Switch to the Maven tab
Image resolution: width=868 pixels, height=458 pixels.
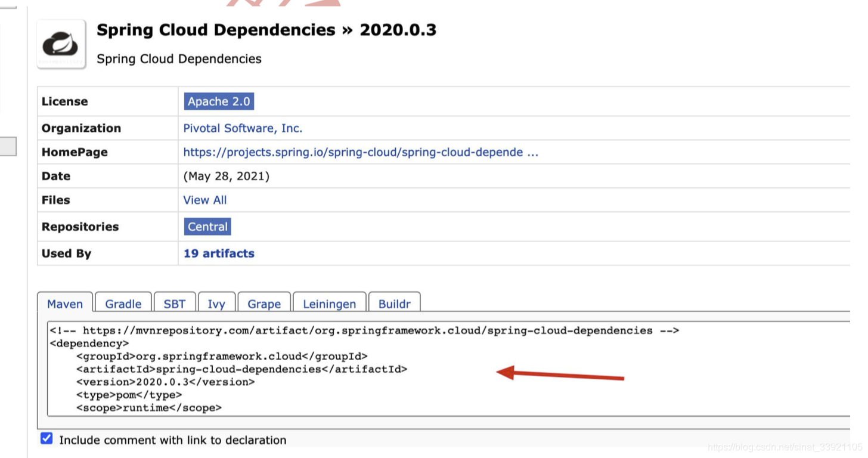pos(65,303)
